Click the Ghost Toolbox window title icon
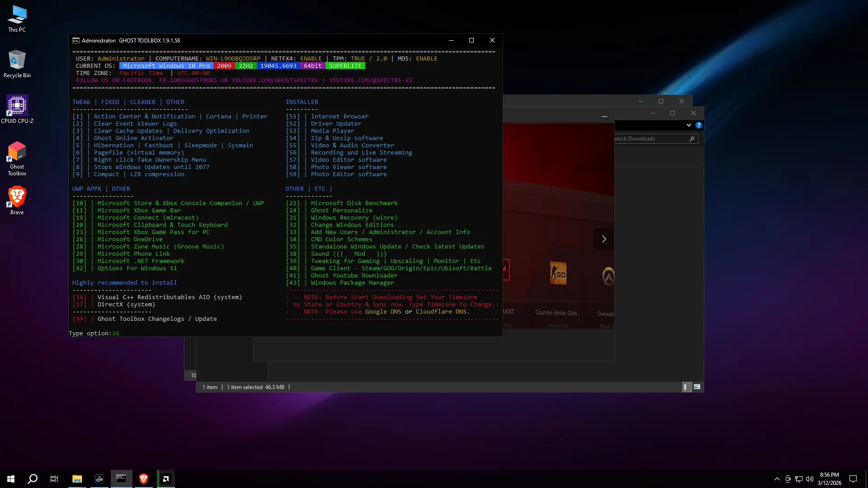868x488 pixels. click(76, 40)
